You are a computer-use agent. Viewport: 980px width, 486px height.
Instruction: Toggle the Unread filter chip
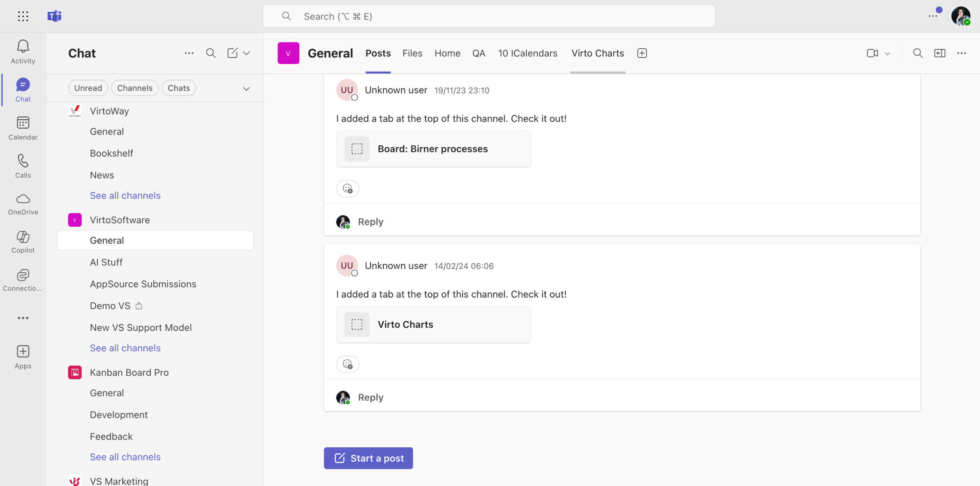[x=88, y=88]
